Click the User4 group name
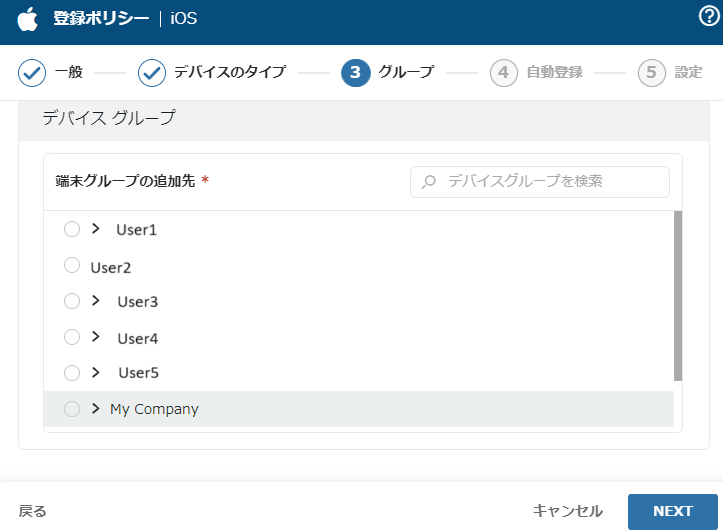This screenshot has height=532, width=723. [x=138, y=338]
